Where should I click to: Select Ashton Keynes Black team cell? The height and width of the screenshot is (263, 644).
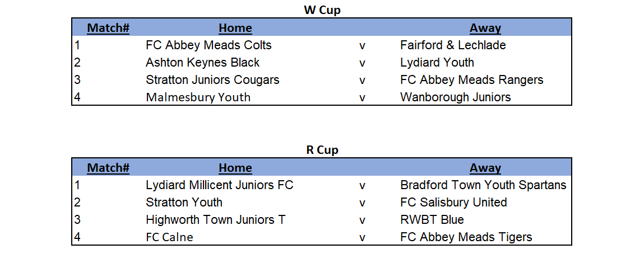202,62
